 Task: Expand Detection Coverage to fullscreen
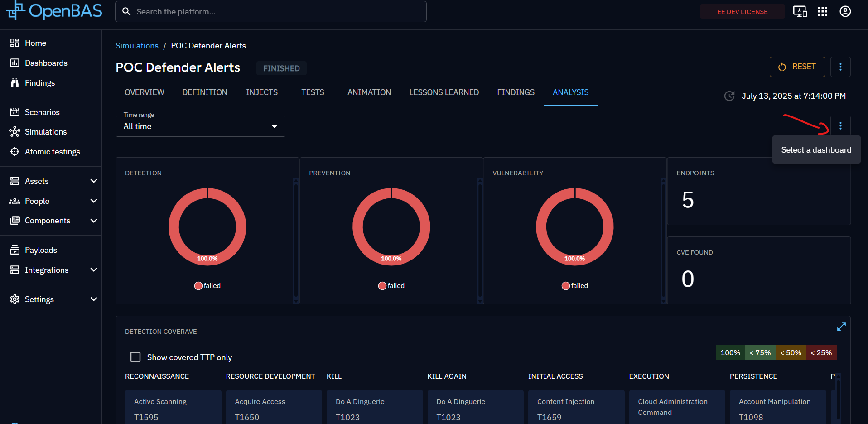click(x=841, y=326)
